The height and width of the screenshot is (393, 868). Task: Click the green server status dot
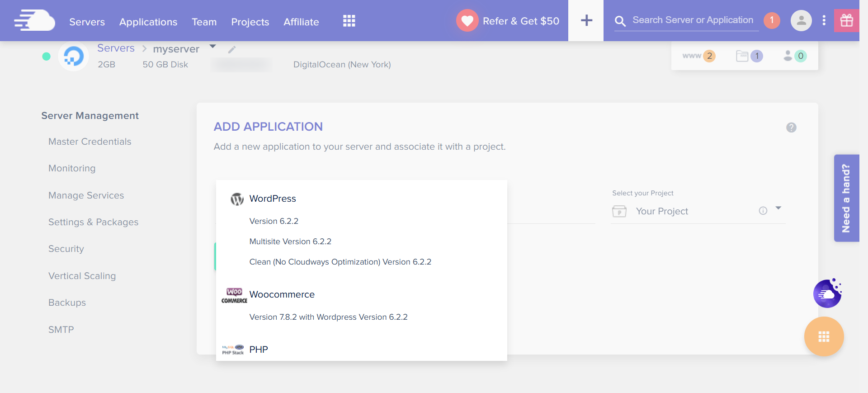pyautogui.click(x=46, y=56)
